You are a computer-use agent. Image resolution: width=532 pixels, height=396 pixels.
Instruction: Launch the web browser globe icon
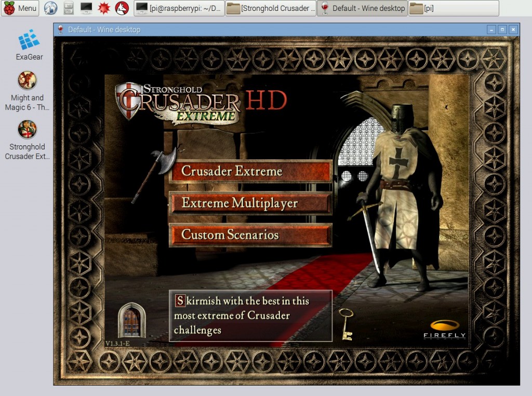tap(50, 8)
